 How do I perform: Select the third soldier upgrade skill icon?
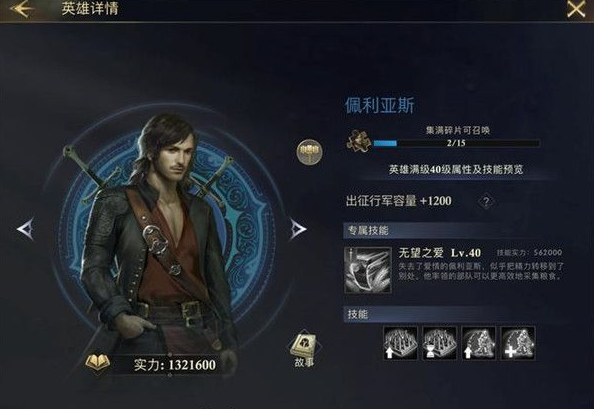pyautogui.click(x=479, y=343)
